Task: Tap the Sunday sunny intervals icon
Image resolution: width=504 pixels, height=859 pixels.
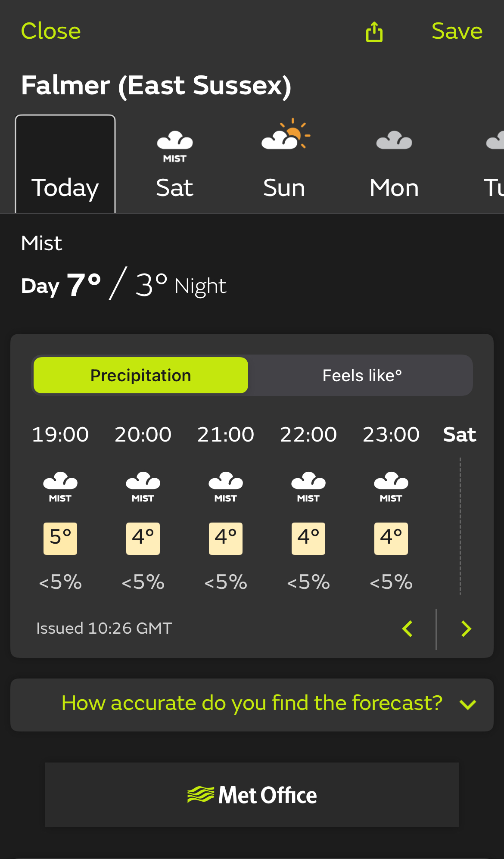Action: pos(286,134)
